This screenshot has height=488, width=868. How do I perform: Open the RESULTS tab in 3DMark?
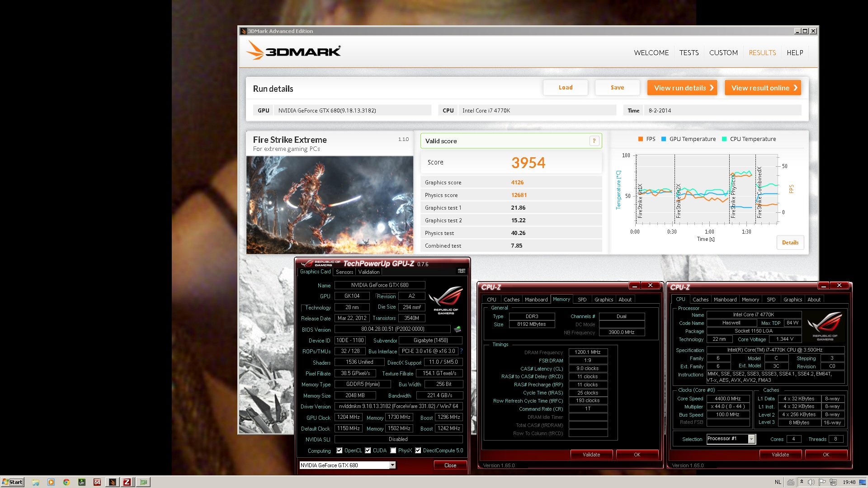pyautogui.click(x=762, y=53)
